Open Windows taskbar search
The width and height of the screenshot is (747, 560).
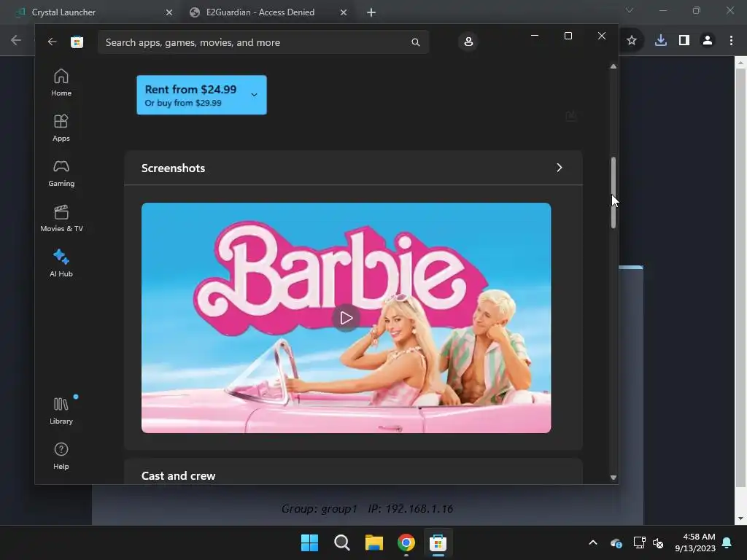pos(342,542)
